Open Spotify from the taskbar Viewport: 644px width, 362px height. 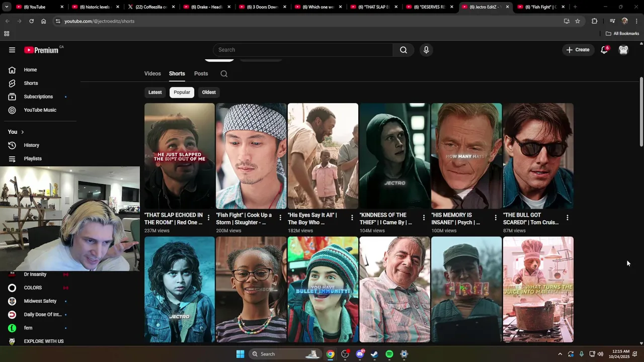coord(389,354)
